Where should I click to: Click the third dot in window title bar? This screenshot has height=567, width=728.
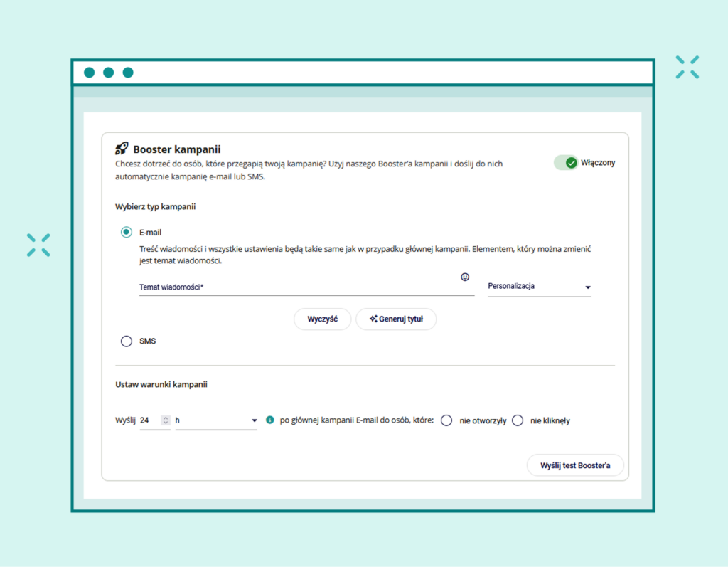pos(128,73)
